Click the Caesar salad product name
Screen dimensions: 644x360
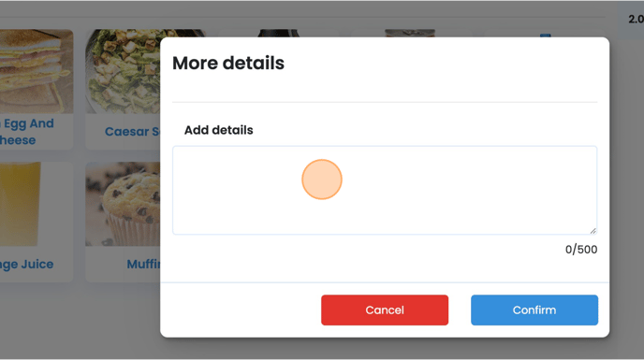coord(132,132)
